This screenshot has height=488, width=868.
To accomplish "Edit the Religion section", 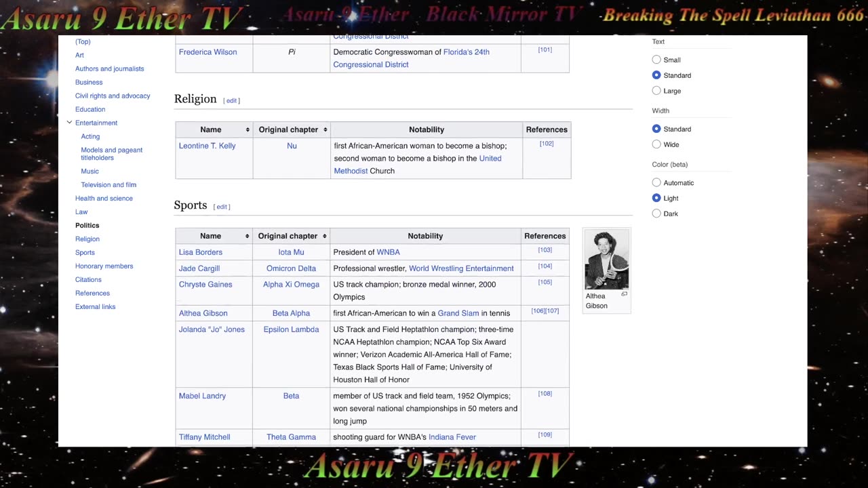I will click(231, 100).
